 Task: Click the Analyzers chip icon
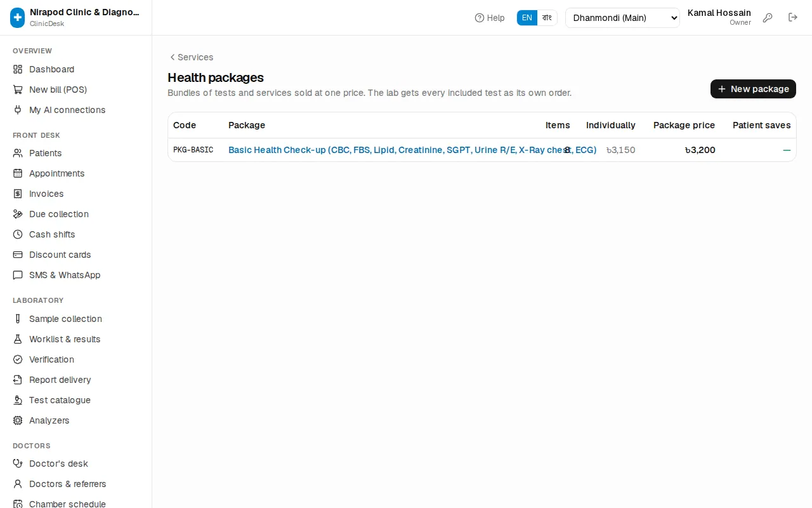18,420
